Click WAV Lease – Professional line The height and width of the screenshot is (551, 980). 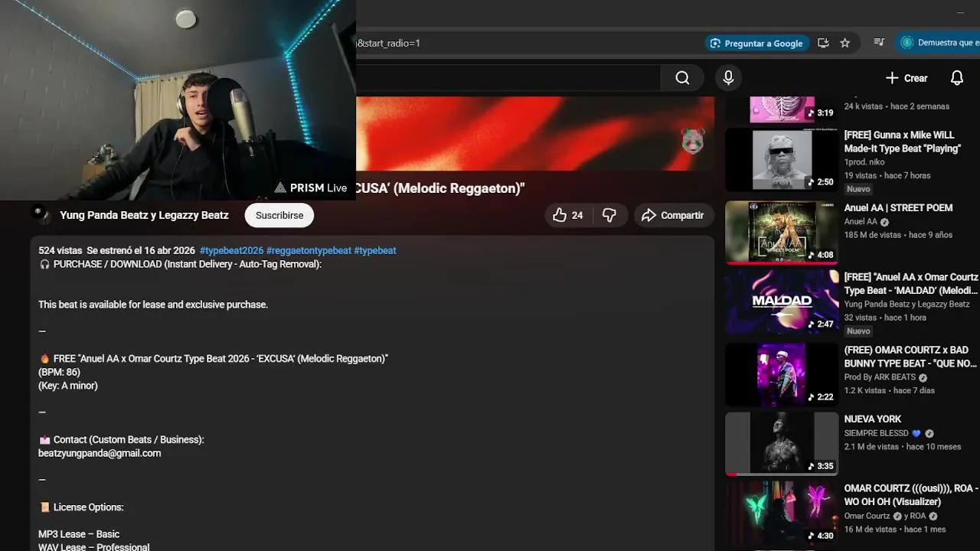coord(93,547)
